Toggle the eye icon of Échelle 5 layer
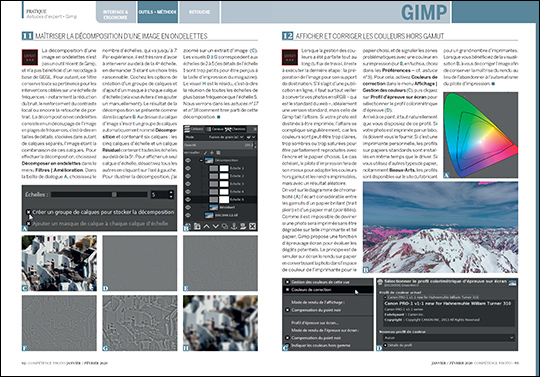Image resolution: width=540 pixels, height=377 pixels. coord(188,199)
